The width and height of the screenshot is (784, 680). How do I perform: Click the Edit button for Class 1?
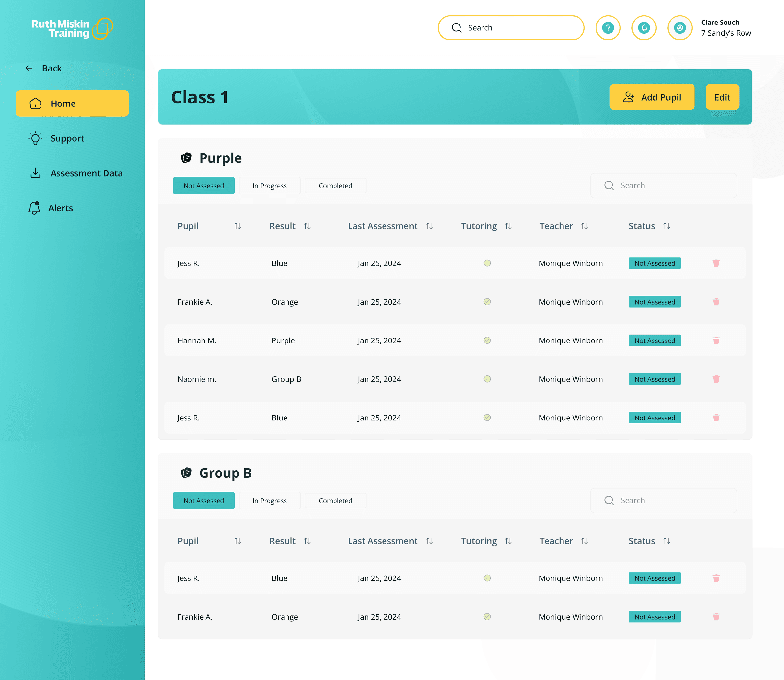(722, 97)
